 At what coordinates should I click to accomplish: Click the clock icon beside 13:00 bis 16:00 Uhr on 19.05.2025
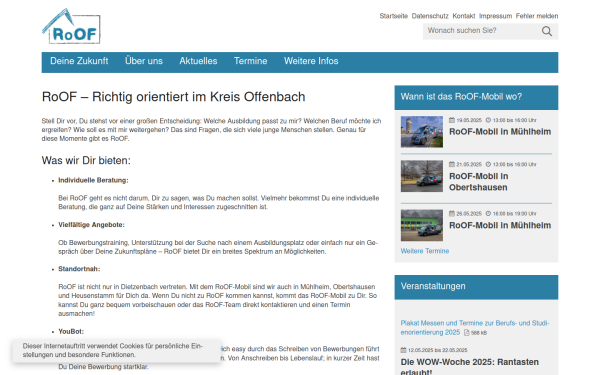pyautogui.click(x=488, y=120)
